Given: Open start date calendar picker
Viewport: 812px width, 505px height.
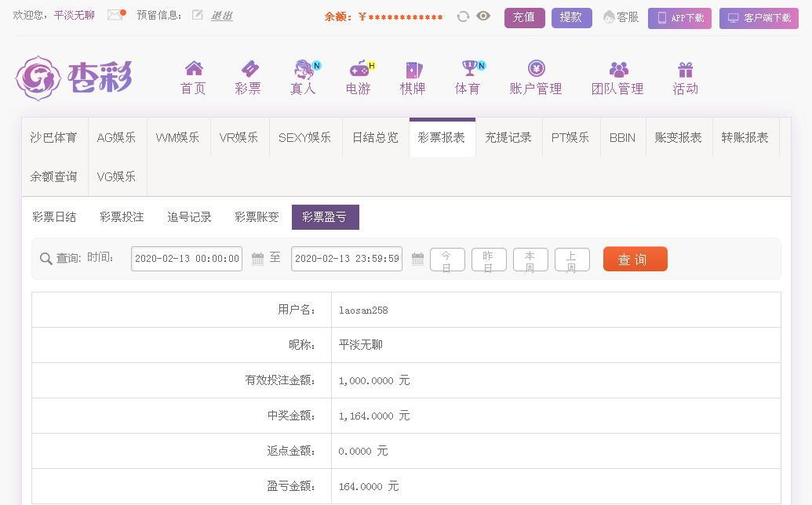Looking at the screenshot, I should 257,259.
